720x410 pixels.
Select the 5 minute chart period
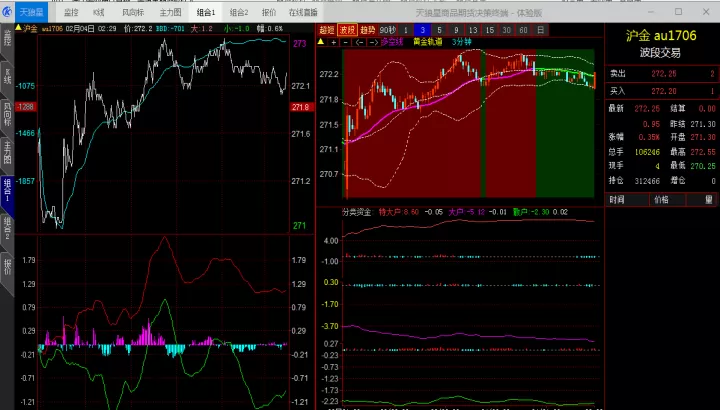point(439,30)
